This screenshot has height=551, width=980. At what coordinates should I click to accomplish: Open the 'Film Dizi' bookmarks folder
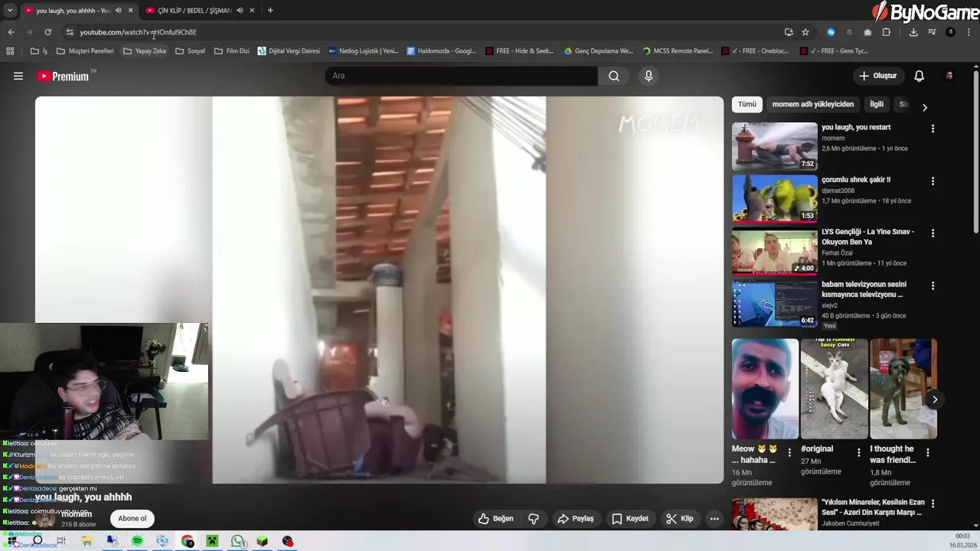tap(232, 51)
